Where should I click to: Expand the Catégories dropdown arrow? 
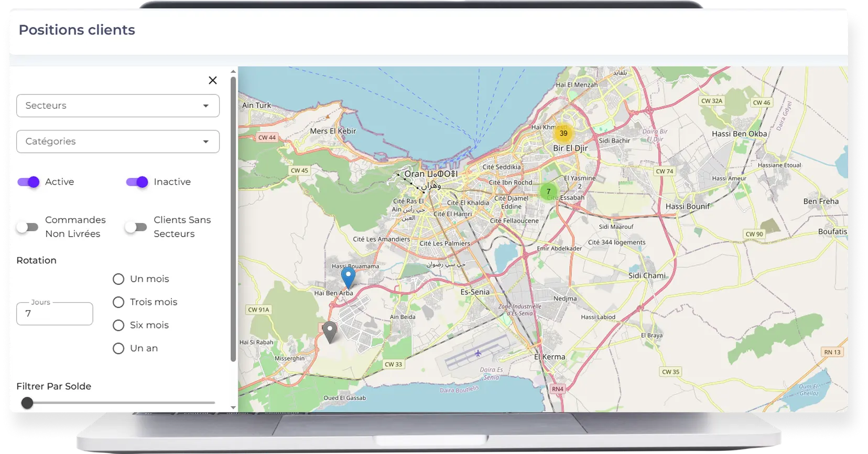click(206, 142)
